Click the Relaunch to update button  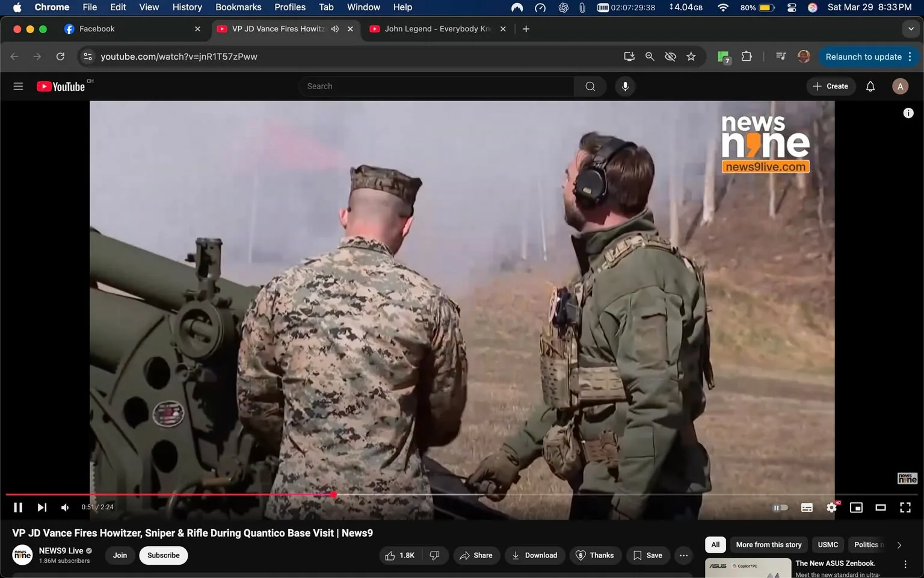863,56
